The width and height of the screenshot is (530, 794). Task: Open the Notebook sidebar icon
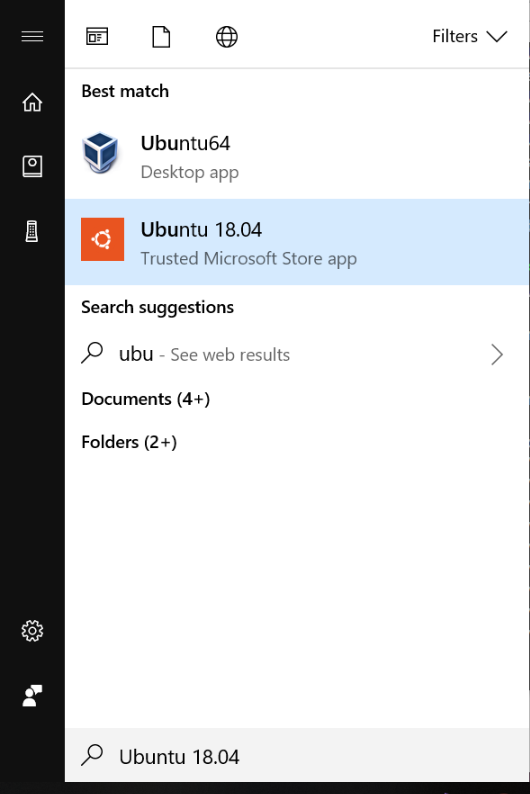[32, 166]
